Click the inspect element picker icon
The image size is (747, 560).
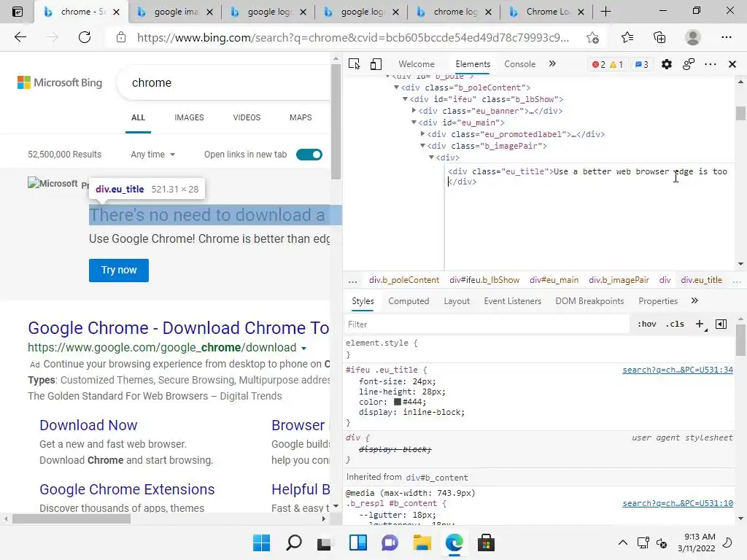(x=354, y=64)
